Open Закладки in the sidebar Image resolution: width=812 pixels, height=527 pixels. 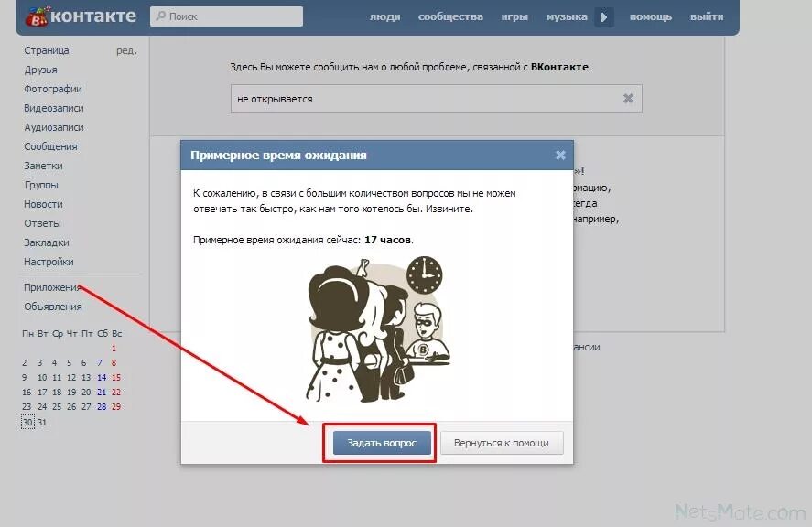(x=46, y=242)
